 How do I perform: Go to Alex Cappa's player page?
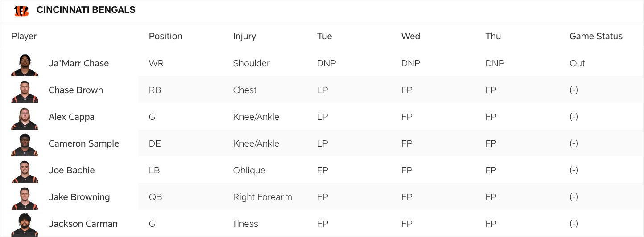pyautogui.click(x=71, y=117)
